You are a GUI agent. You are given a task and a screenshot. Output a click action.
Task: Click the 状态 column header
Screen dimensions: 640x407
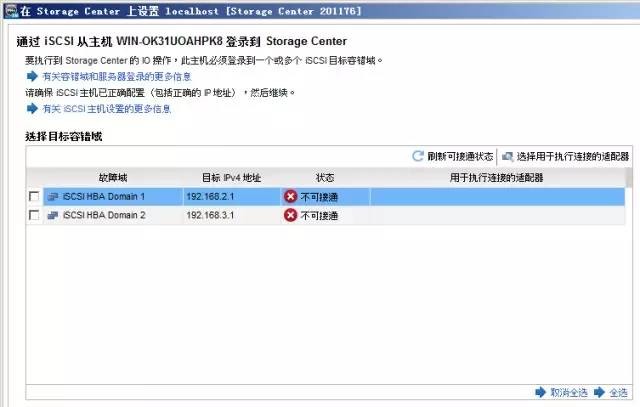tap(325, 178)
